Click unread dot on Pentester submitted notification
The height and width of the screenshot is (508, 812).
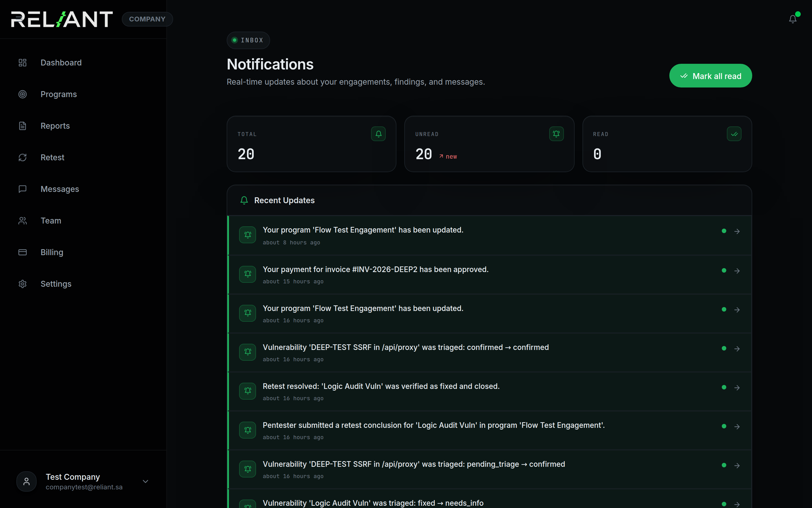tap(724, 426)
